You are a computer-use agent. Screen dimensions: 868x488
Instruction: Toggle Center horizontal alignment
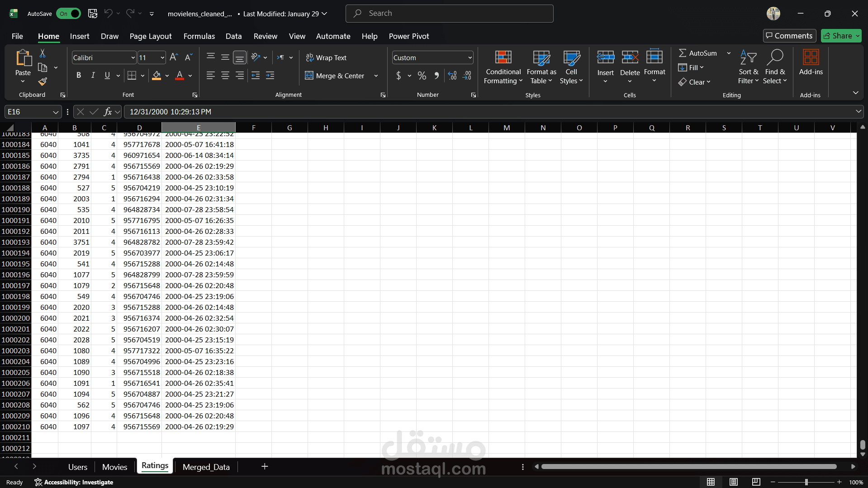coord(225,76)
